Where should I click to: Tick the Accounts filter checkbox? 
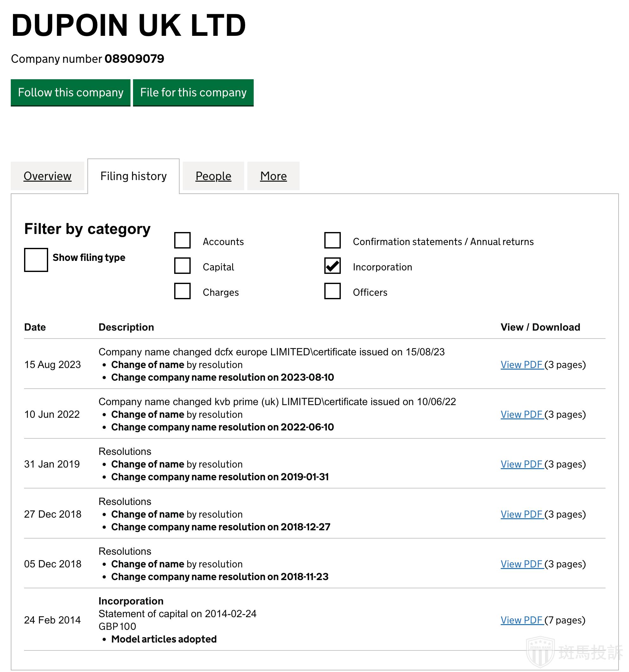point(182,240)
